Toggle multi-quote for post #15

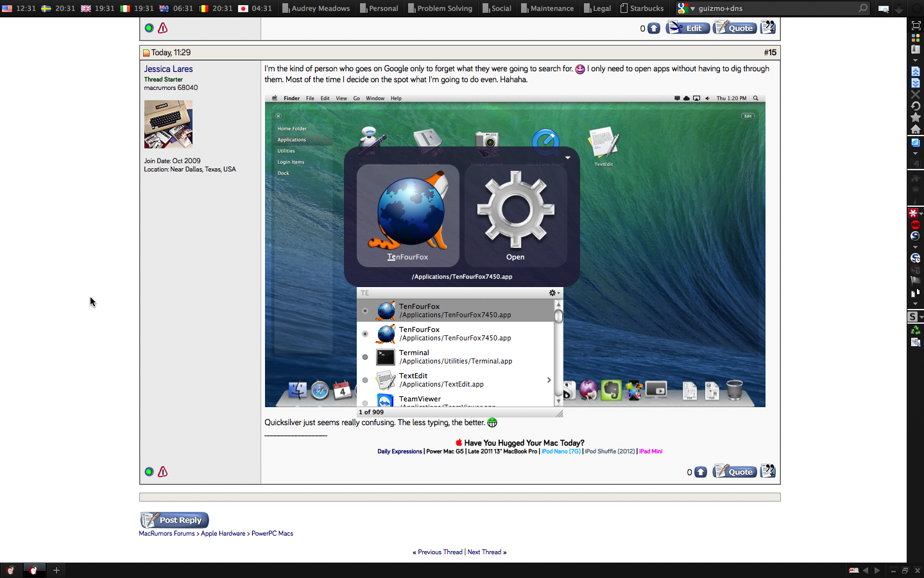coord(768,471)
